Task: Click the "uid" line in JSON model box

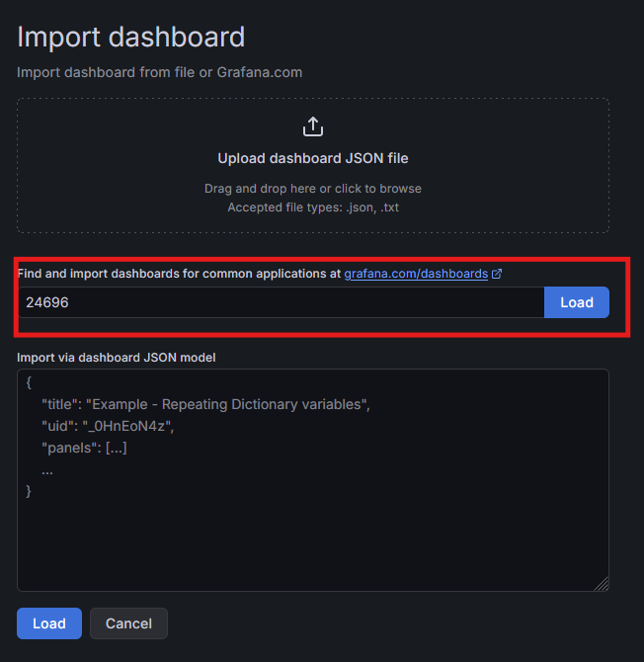Action: tap(109, 426)
